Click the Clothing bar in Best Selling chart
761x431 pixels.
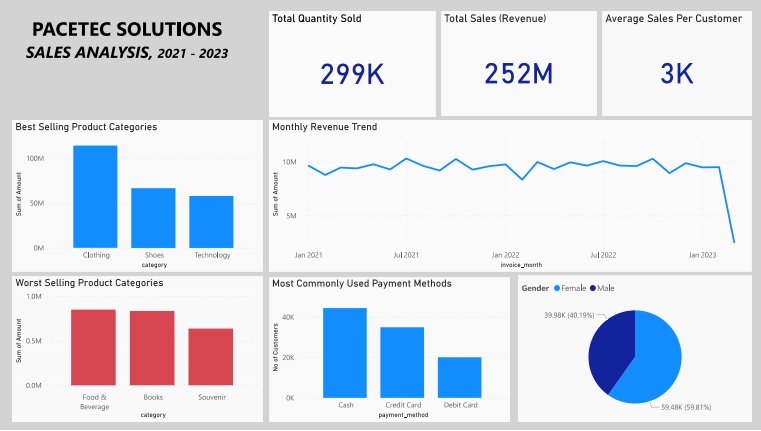click(x=95, y=197)
